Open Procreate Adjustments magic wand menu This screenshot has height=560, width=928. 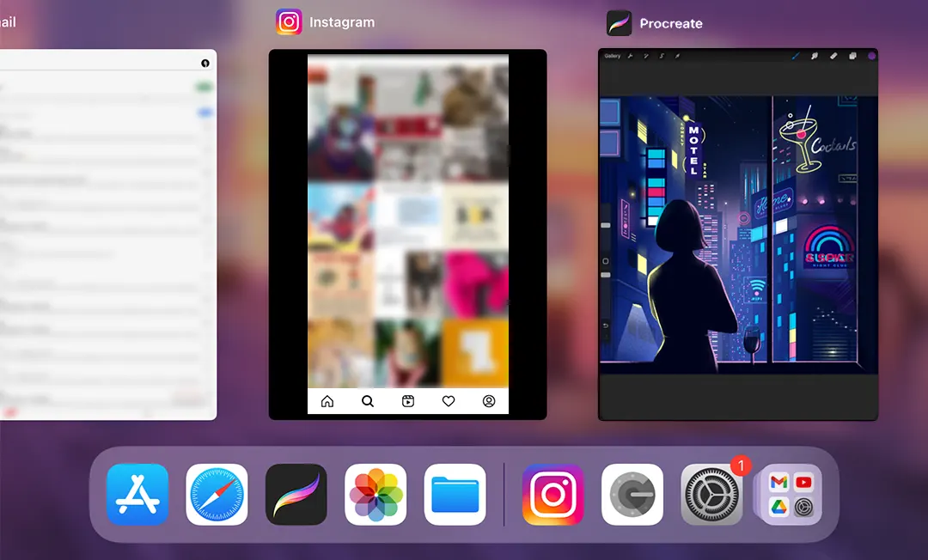tap(645, 56)
